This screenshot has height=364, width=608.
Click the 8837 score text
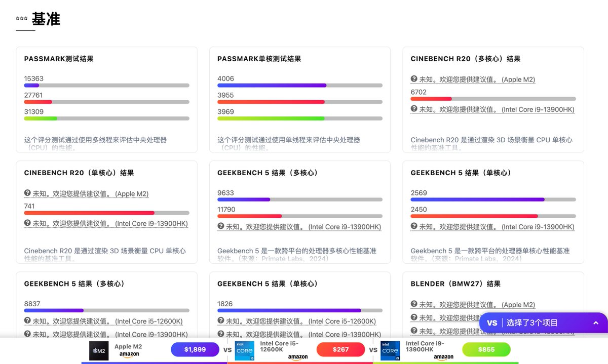pos(32,304)
